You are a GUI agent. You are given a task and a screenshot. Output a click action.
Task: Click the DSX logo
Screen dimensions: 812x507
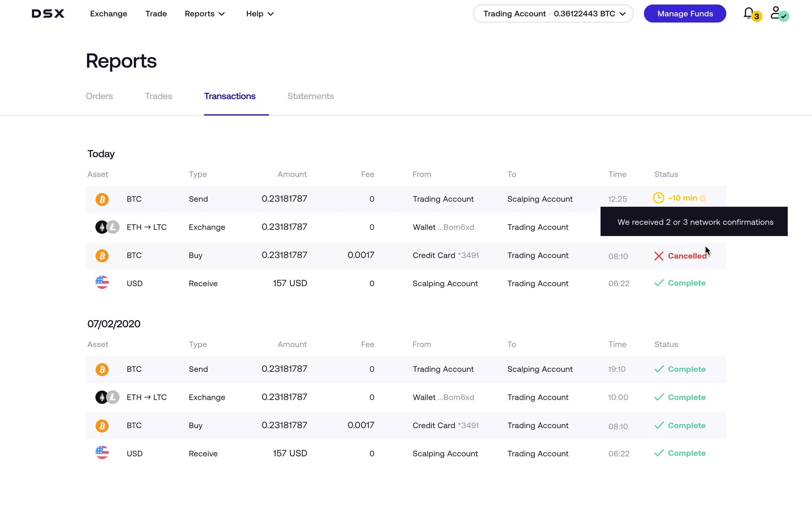pos(48,14)
